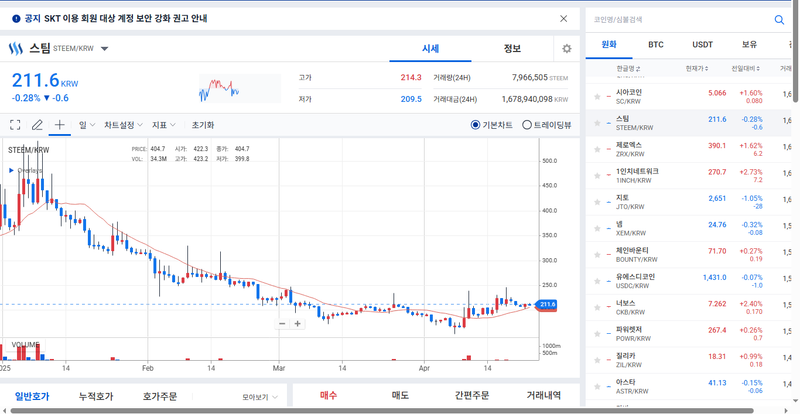Sort list by 전일대비 column
800x414 pixels.
745,68
